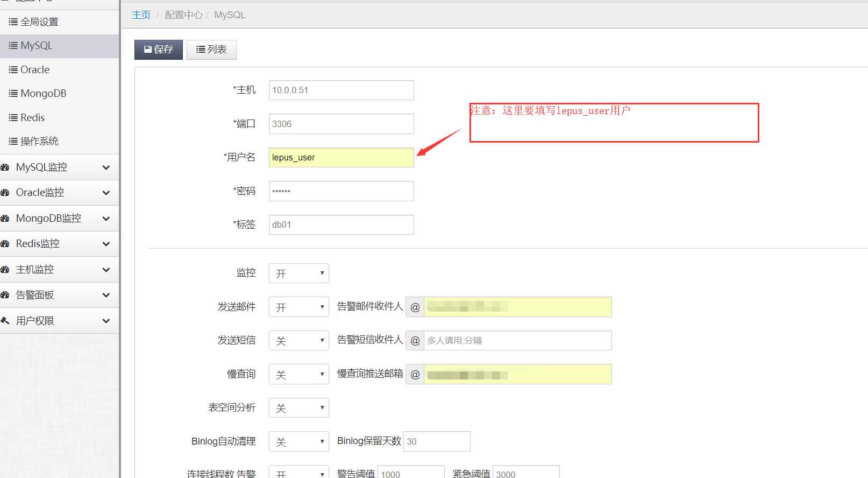Click the list icon beside MySQL in sidebar

pos(13,46)
